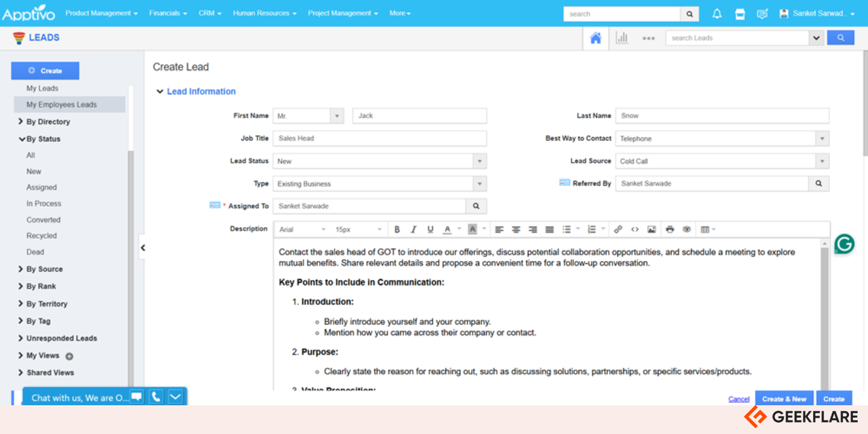Apply Bold formatting in description toolbar
The height and width of the screenshot is (434, 868).
(397, 229)
